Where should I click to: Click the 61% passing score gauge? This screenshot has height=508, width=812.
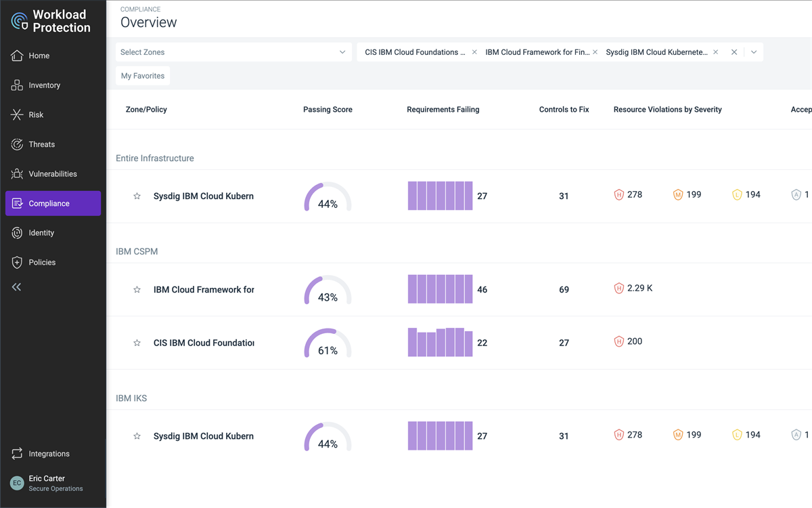pyautogui.click(x=328, y=343)
